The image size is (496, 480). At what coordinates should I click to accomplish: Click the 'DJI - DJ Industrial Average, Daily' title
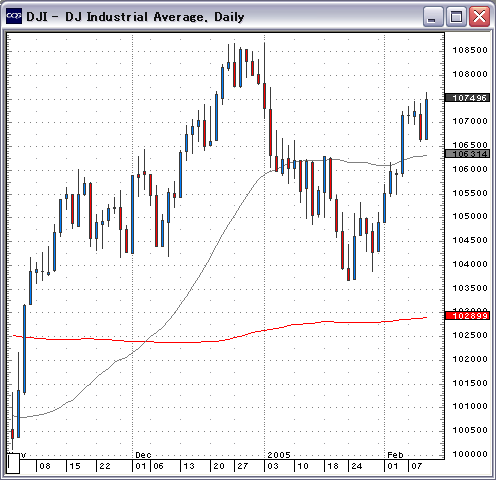coord(135,17)
